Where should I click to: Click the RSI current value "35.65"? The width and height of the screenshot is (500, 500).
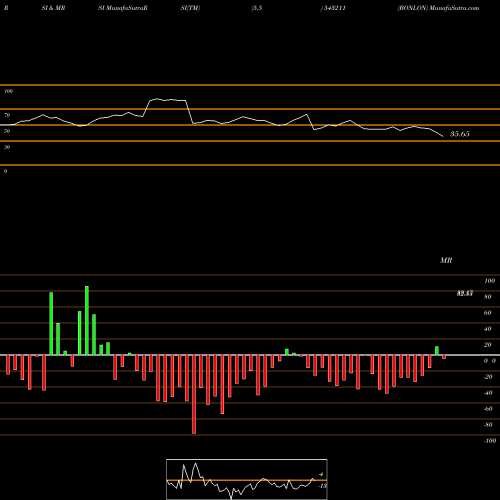coord(460,134)
